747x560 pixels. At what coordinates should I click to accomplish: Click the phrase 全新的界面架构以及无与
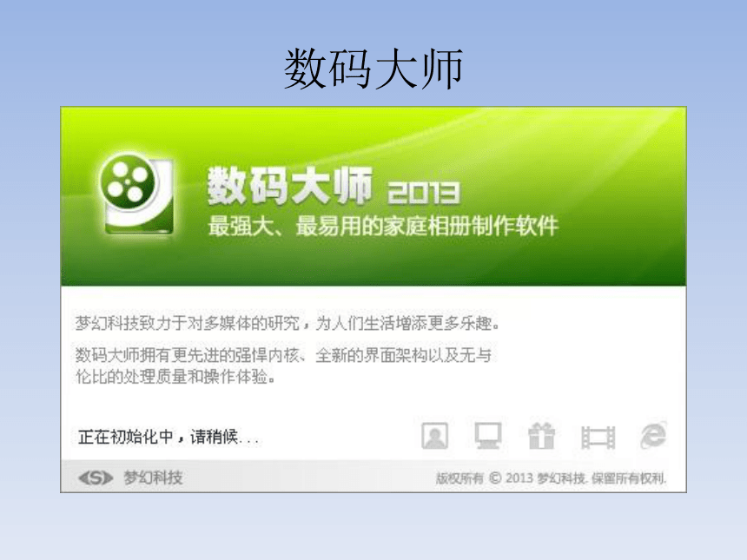pos(403,355)
